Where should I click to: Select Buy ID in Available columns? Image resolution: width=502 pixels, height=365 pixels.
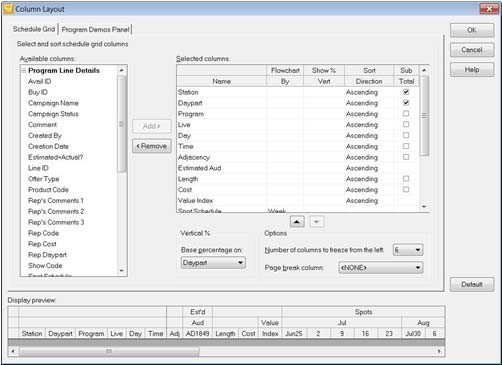(x=38, y=92)
